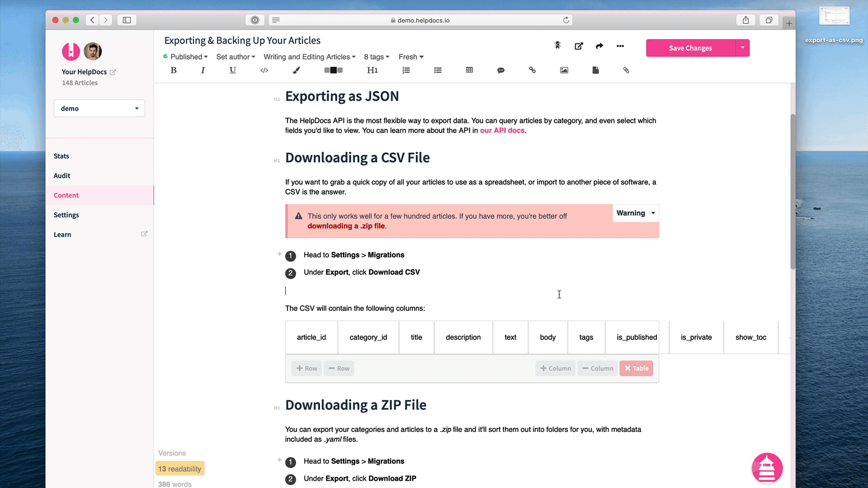868x488 pixels.
Task: Toggle italic formatting
Action: point(203,70)
